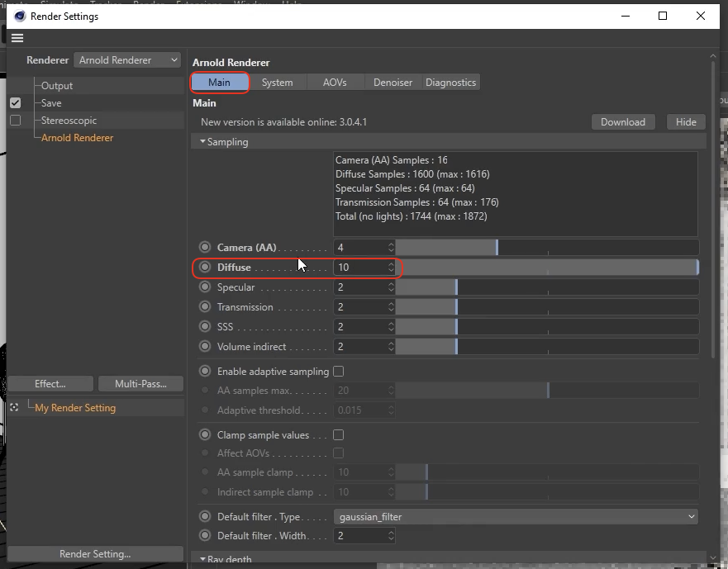The image size is (728, 569).
Task: Switch to the Main tab
Action: (220, 83)
